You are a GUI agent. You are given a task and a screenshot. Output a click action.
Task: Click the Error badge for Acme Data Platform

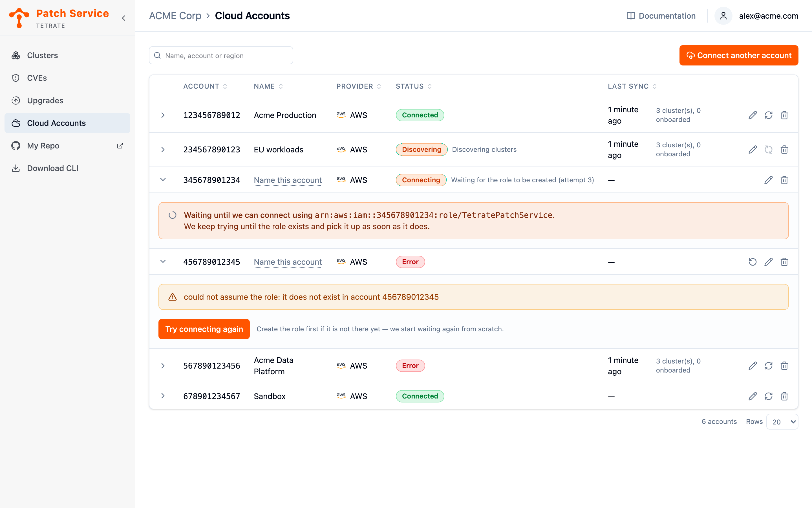[410, 365]
